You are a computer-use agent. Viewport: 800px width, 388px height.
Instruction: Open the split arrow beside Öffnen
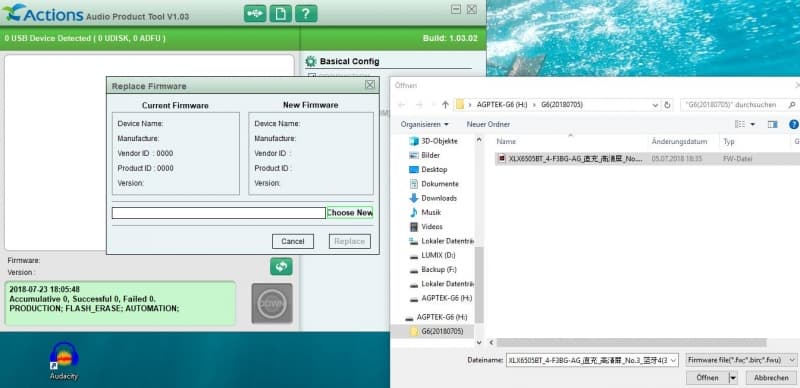click(x=733, y=378)
